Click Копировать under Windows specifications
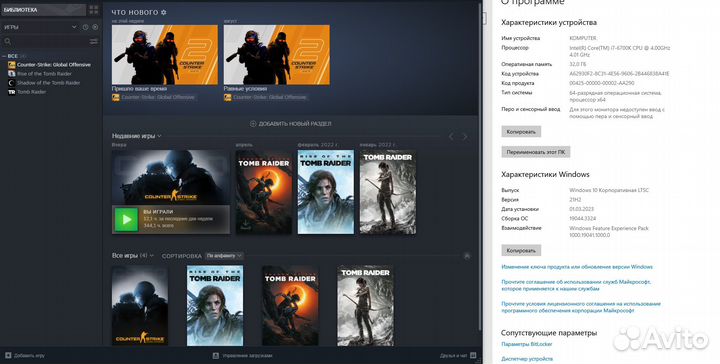Image resolution: width=720 pixels, height=364 pixels. [521, 251]
